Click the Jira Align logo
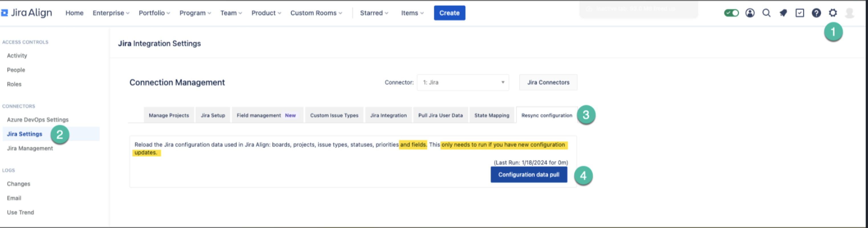 (x=27, y=13)
